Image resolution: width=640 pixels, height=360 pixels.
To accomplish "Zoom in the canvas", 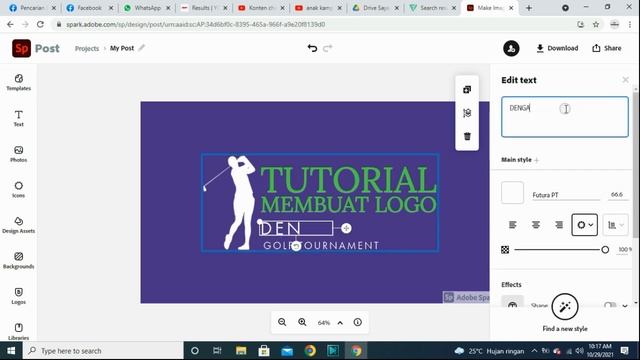I will point(302,322).
